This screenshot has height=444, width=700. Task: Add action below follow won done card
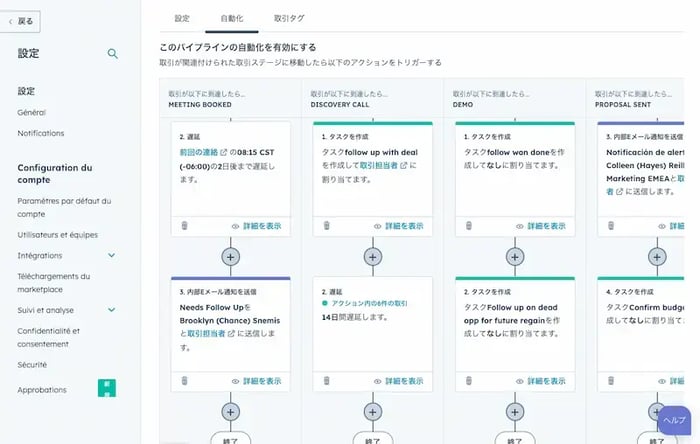(x=515, y=257)
